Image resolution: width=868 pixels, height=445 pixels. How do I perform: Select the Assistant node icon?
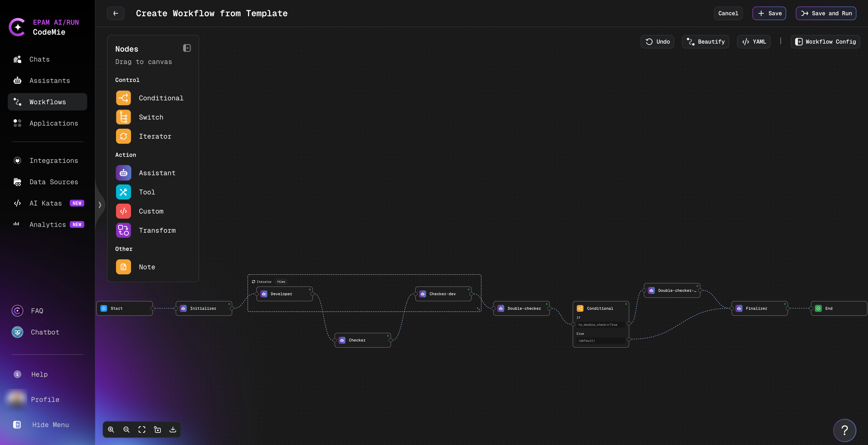[123, 173]
